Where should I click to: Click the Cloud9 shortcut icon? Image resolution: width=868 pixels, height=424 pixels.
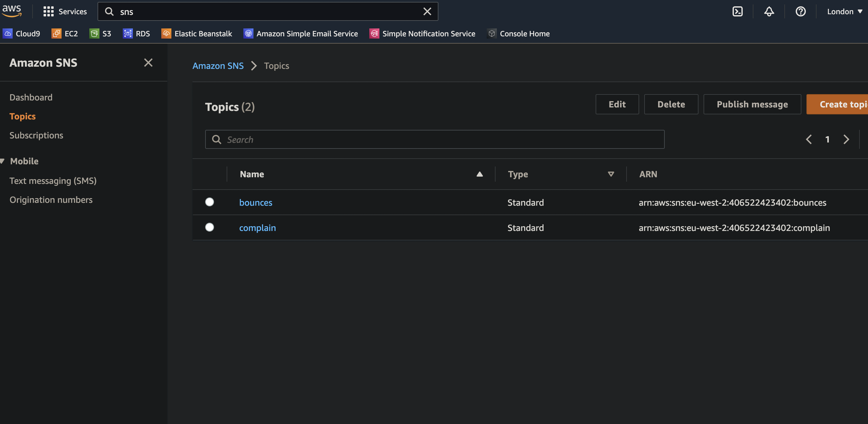pyautogui.click(x=8, y=33)
